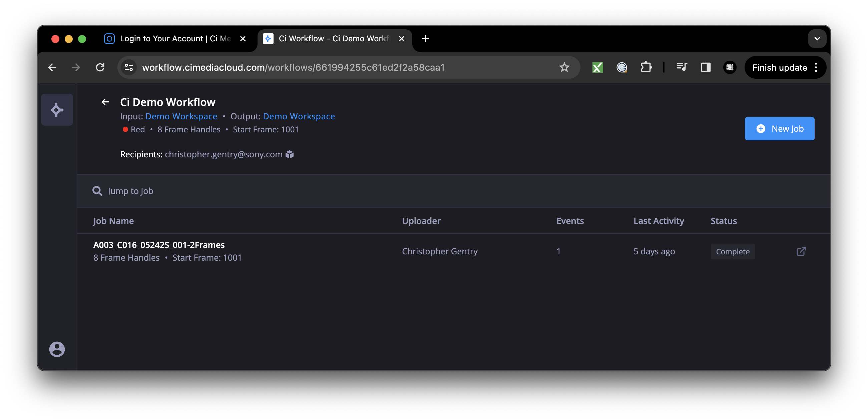Screen dimensions: 868x420
Task: Click the Job Name column header
Action: point(113,221)
